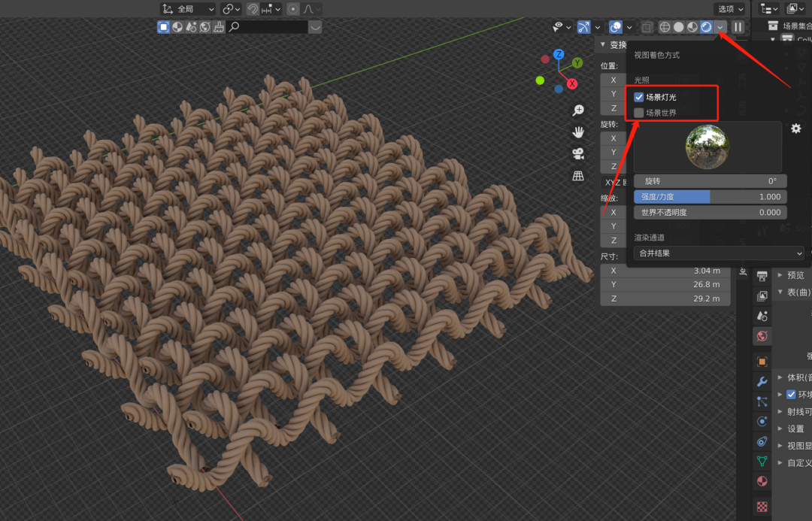Viewport: 812px width, 521px height.
Task: Toggle the viewport gizmo display button
Action: [x=583, y=27]
